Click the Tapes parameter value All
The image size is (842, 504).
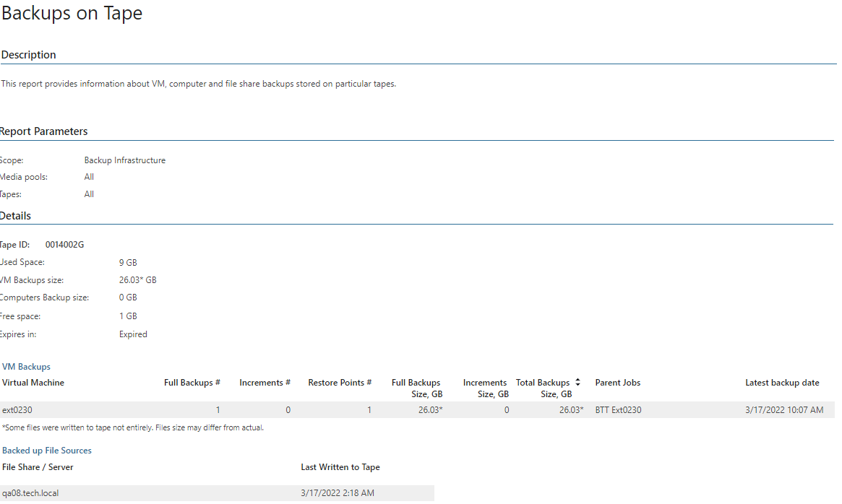click(89, 194)
